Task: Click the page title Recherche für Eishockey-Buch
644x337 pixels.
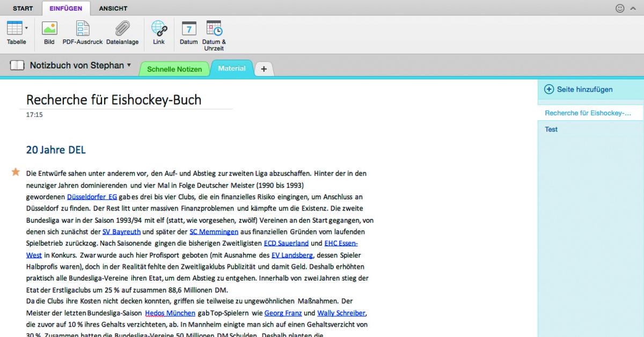Action: pyautogui.click(x=114, y=100)
